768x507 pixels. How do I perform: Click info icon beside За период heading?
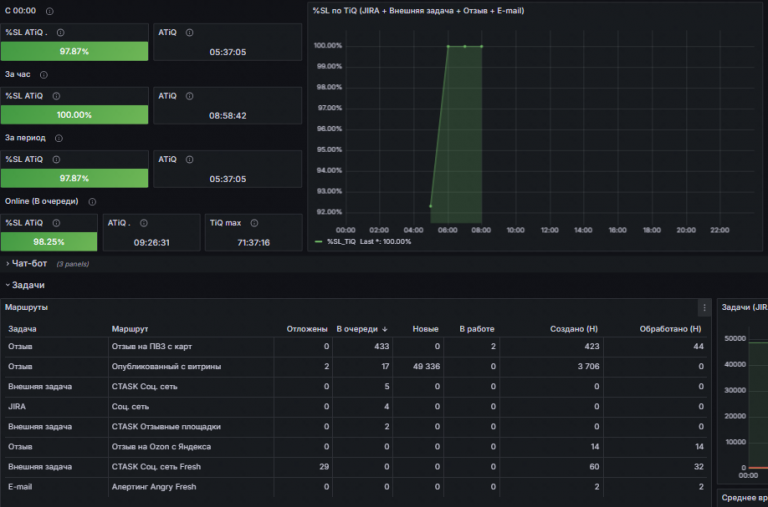tap(59, 138)
